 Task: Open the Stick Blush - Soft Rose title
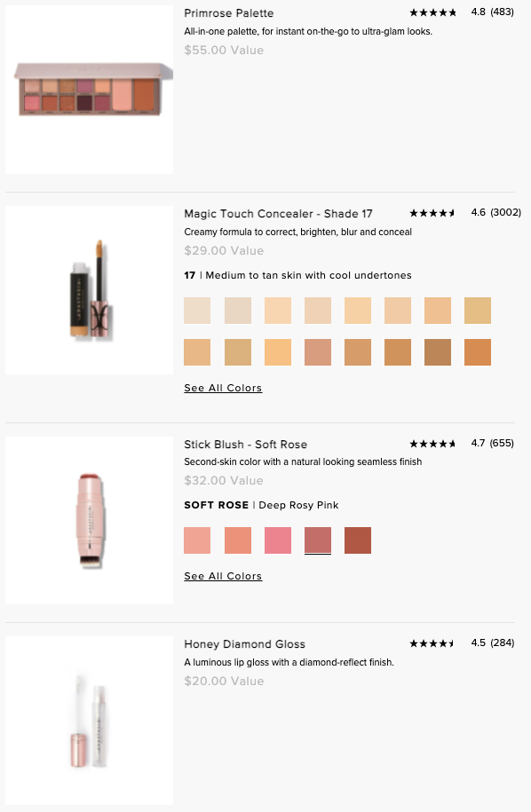(x=247, y=444)
